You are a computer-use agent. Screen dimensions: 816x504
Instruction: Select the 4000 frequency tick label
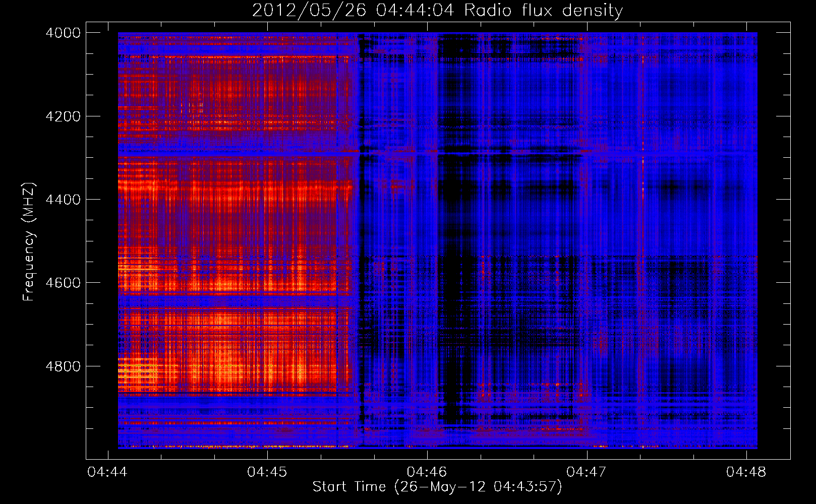[x=63, y=33]
